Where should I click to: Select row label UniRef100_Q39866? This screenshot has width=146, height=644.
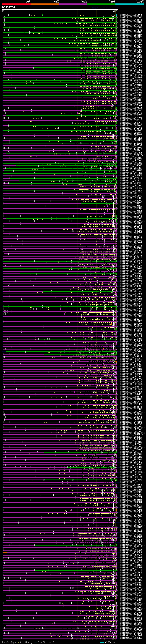pos(131,218)
